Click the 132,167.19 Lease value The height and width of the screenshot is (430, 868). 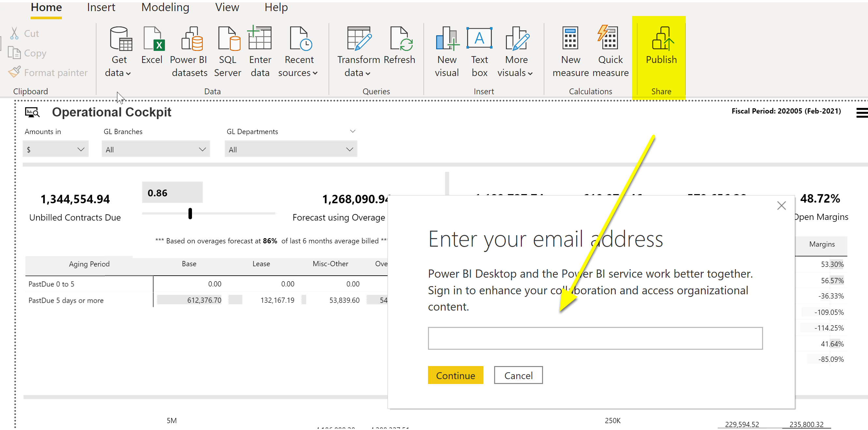pyautogui.click(x=277, y=300)
